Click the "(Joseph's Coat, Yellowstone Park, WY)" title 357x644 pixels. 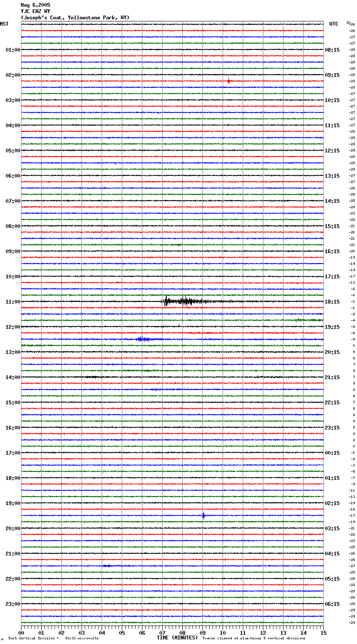click(x=75, y=18)
